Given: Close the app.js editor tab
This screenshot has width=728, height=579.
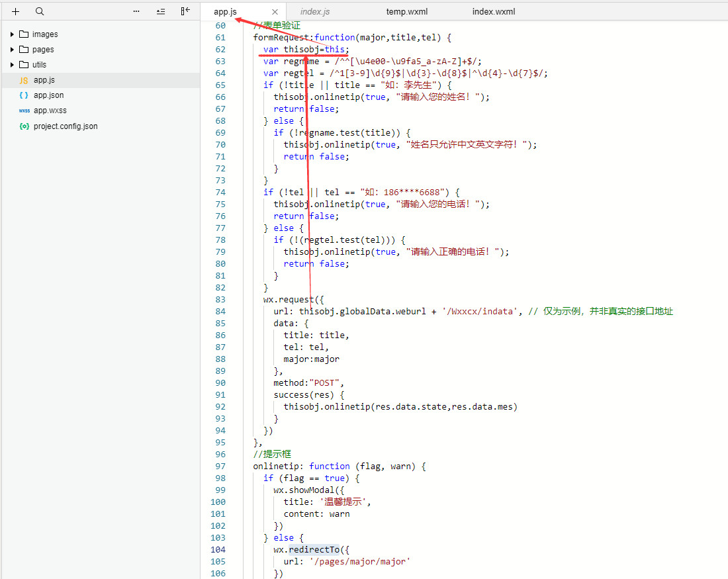Looking at the screenshot, I should click(x=275, y=12).
